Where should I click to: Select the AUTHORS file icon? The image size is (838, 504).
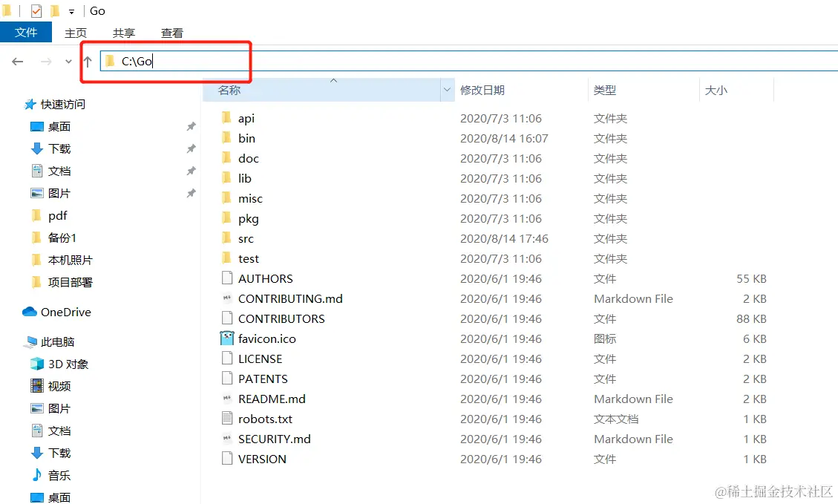pyautogui.click(x=227, y=278)
